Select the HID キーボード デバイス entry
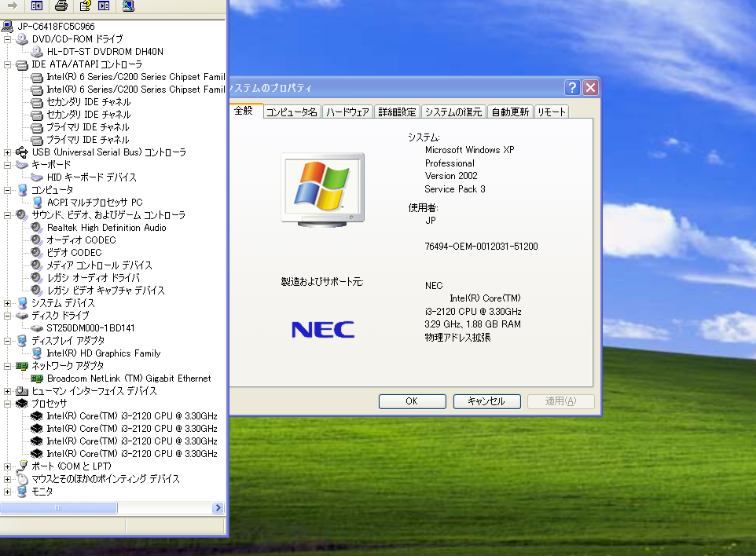Image resolution: width=756 pixels, height=556 pixels. point(92,177)
